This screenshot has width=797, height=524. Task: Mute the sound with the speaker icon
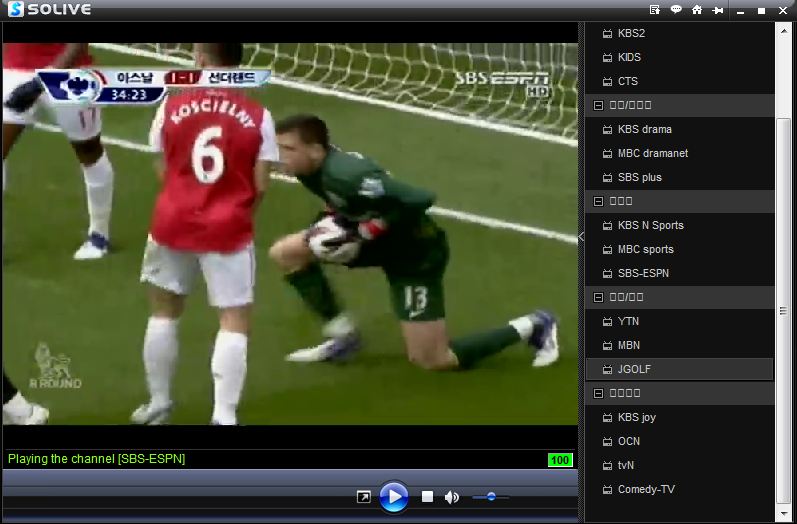[x=451, y=497]
